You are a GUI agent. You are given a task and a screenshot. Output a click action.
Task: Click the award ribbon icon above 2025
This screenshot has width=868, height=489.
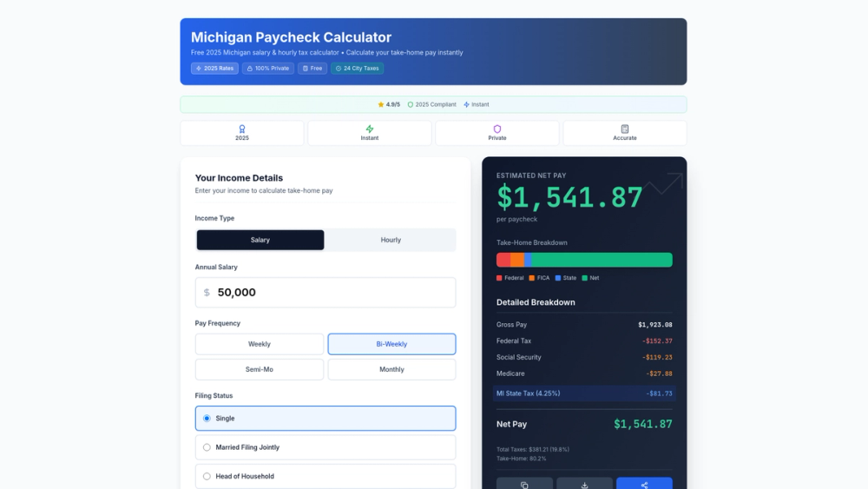(242, 129)
